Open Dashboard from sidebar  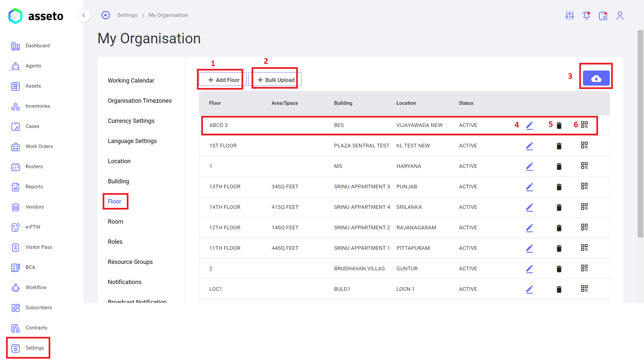[x=31, y=46]
